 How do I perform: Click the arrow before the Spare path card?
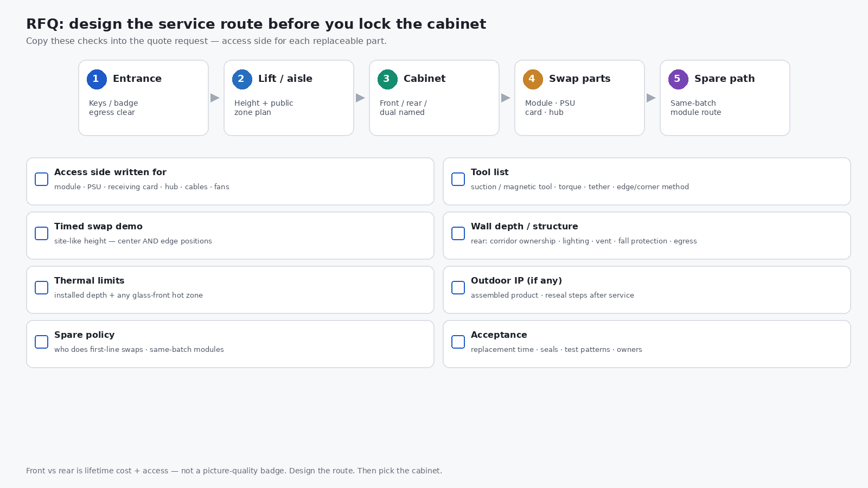[x=652, y=98]
